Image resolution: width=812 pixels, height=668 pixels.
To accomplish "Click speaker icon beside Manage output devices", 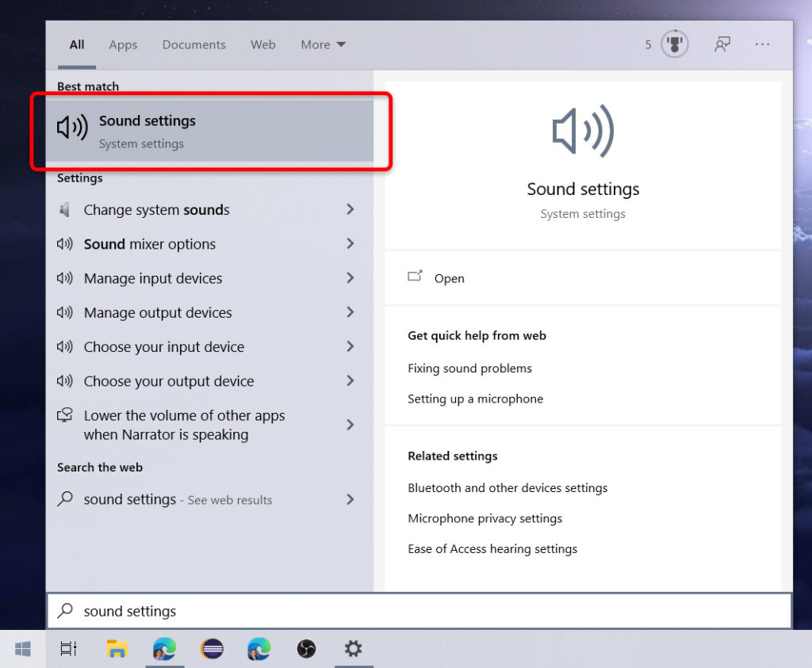I will [65, 312].
